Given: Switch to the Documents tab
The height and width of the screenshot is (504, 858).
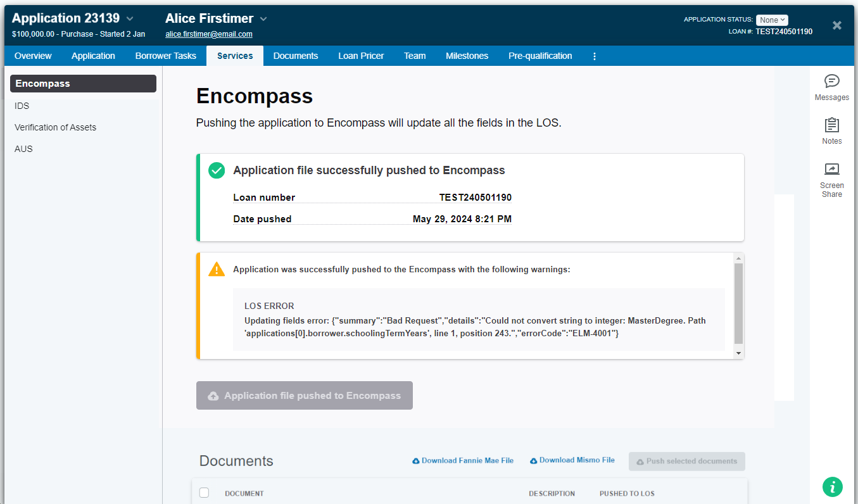Looking at the screenshot, I should coord(295,56).
